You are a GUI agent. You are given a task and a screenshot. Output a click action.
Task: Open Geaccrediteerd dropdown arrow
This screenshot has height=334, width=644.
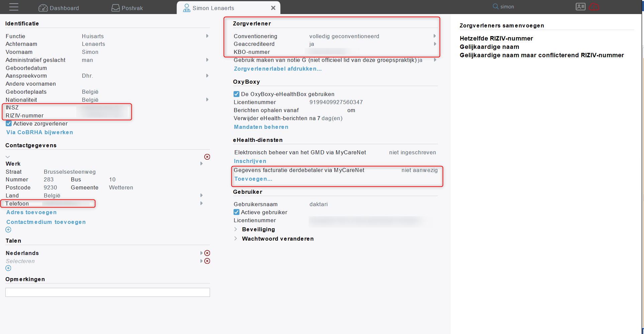435,44
